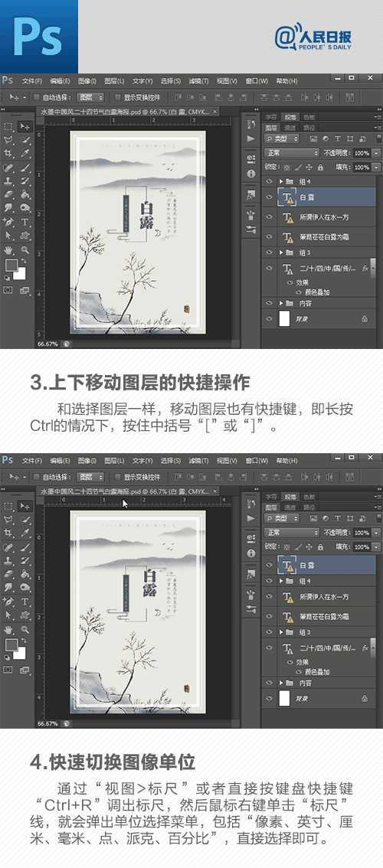Image resolution: width=383 pixels, height=868 pixels.
Task: Tick 显示变换控件 checkbox in second screenshot
Action: point(117,477)
